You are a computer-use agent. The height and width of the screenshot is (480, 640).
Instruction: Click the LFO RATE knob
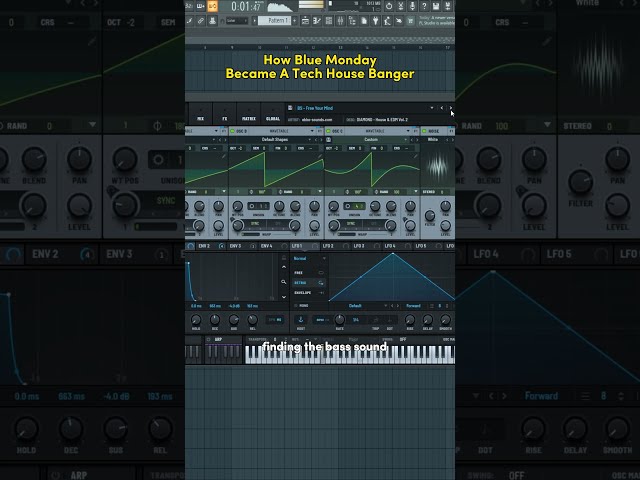tap(339, 320)
